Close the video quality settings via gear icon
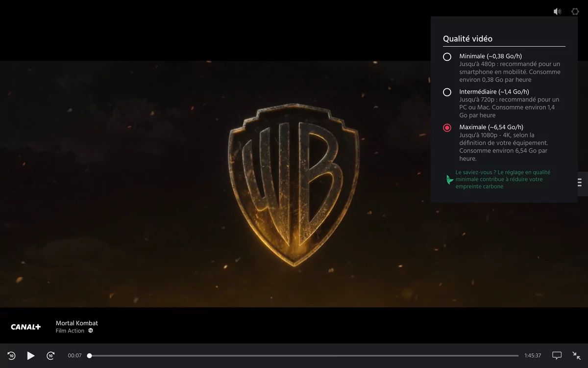 (x=575, y=11)
